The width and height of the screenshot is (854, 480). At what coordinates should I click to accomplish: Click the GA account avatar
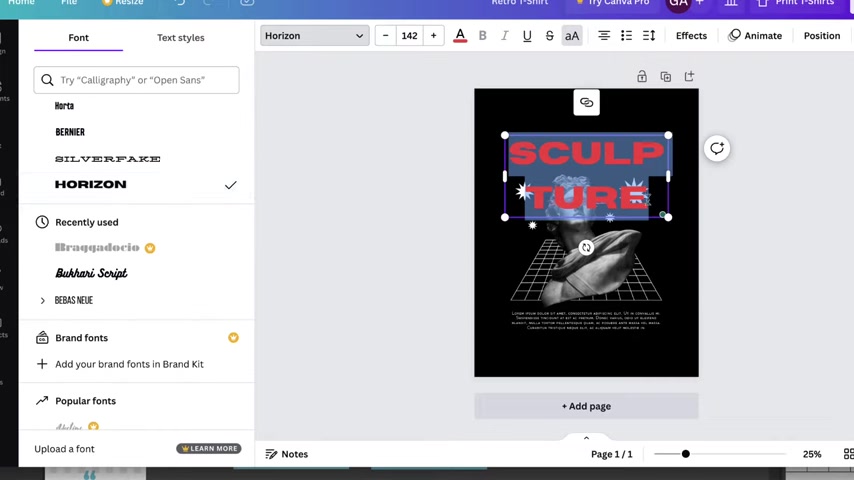click(x=678, y=4)
